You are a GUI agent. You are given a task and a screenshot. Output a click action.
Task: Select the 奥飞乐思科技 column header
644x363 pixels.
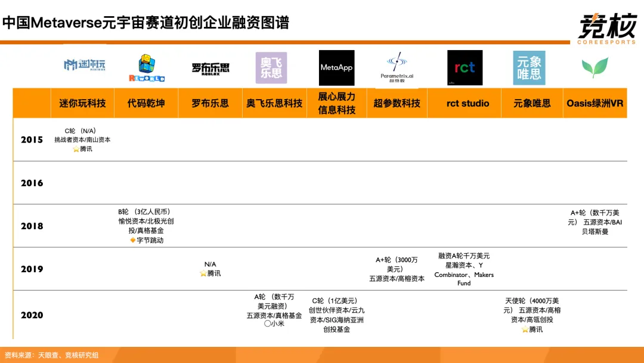(274, 103)
